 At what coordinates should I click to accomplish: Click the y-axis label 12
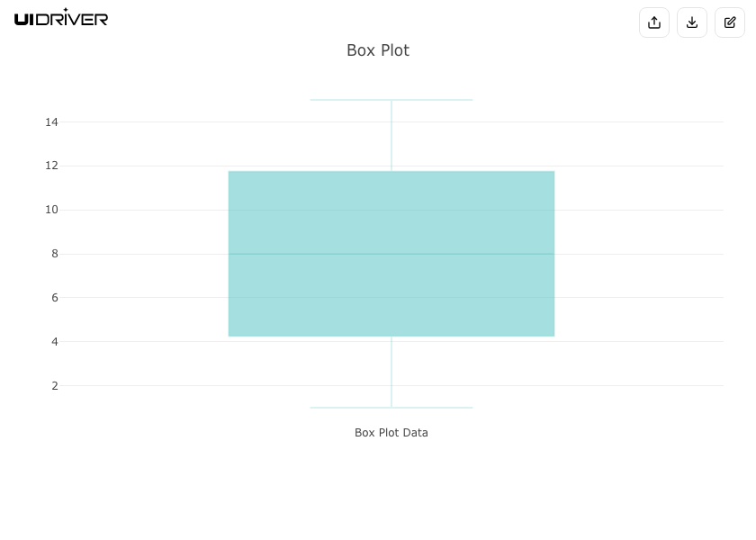(51, 166)
